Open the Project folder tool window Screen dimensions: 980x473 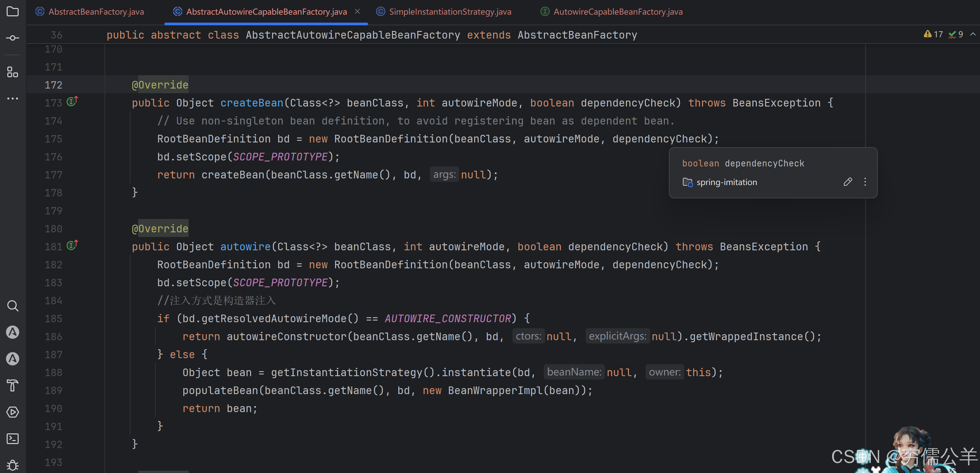pyautogui.click(x=13, y=11)
